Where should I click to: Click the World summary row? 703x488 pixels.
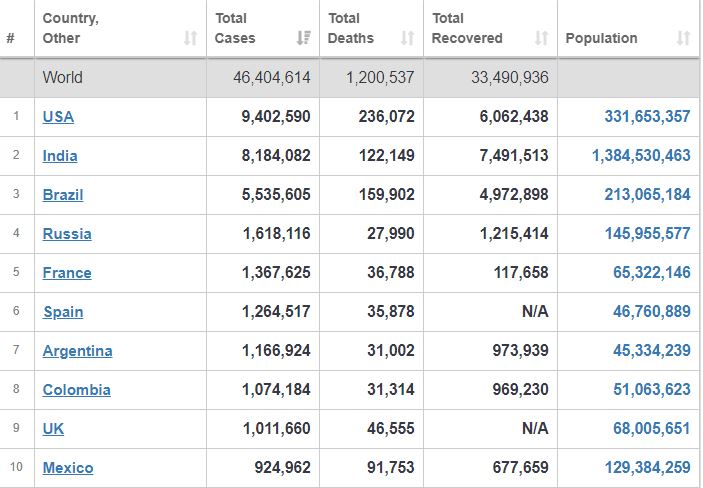[x=350, y=78]
